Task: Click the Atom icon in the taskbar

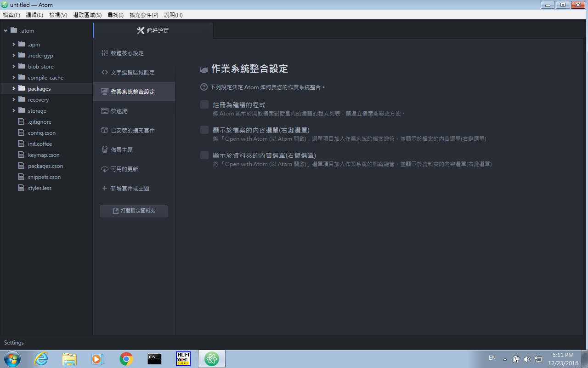Action: (212, 359)
